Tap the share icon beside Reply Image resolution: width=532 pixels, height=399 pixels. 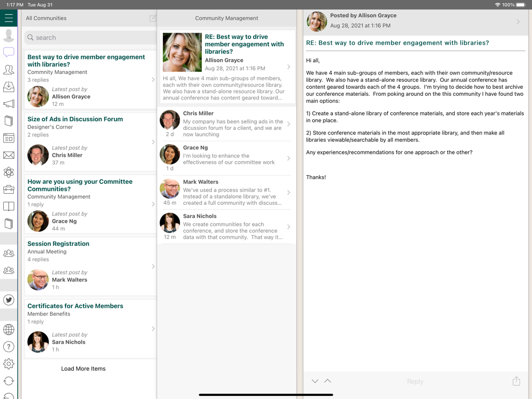click(516, 381)
